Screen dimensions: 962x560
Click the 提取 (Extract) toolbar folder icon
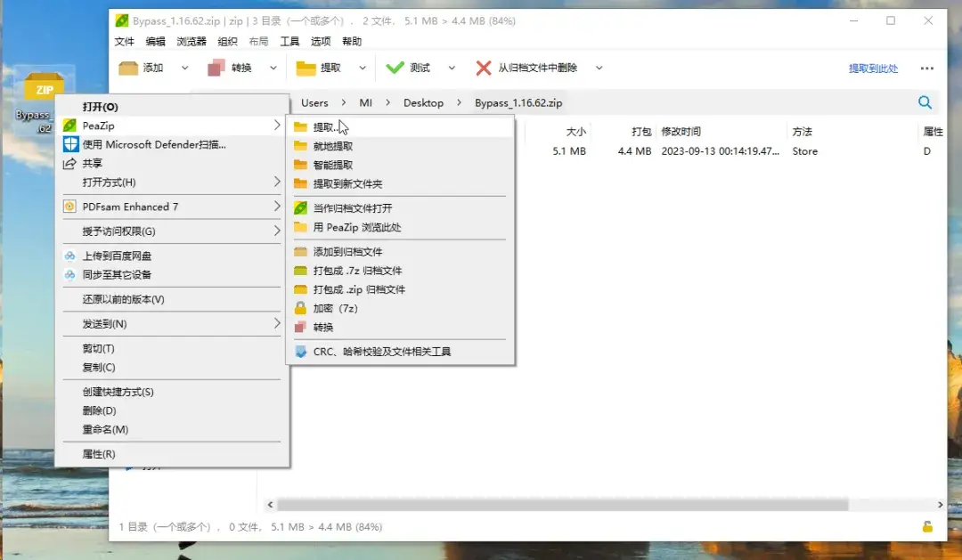coord(306,68)
